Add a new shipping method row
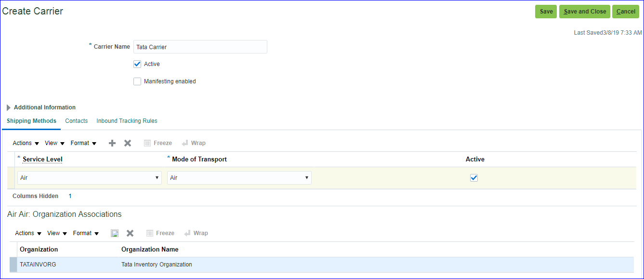The width and height of the screenshot is (644, 279). (112, 143)
